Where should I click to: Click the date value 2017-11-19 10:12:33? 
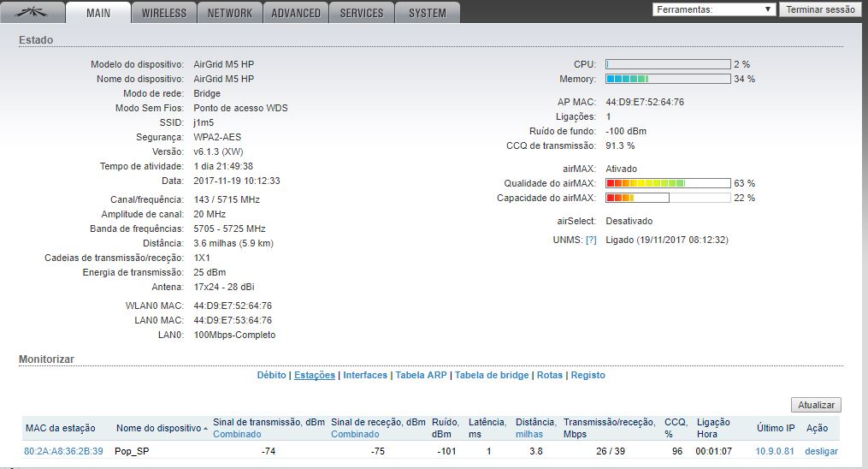236,181
